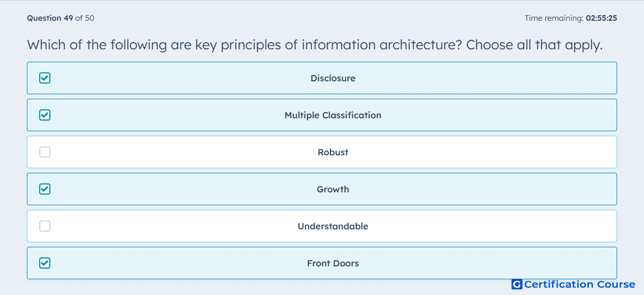Uncheck the Multiple Classification checkbox
This screenshot has width=644, height=295.
(x=45, y=115)
